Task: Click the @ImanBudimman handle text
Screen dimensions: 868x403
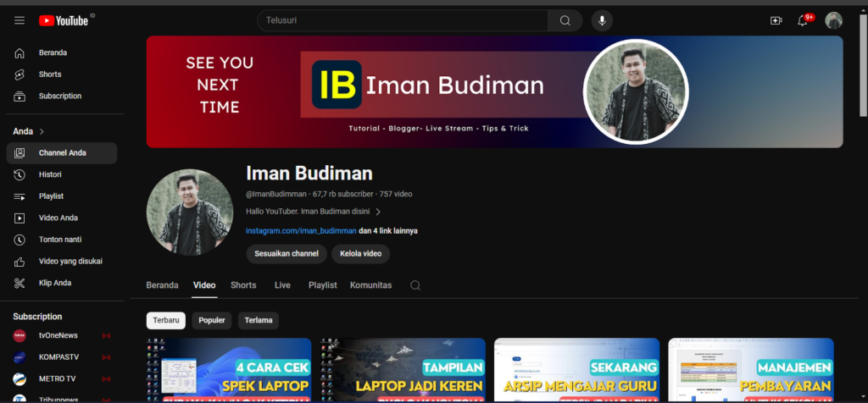Action: tap(276, 194)
